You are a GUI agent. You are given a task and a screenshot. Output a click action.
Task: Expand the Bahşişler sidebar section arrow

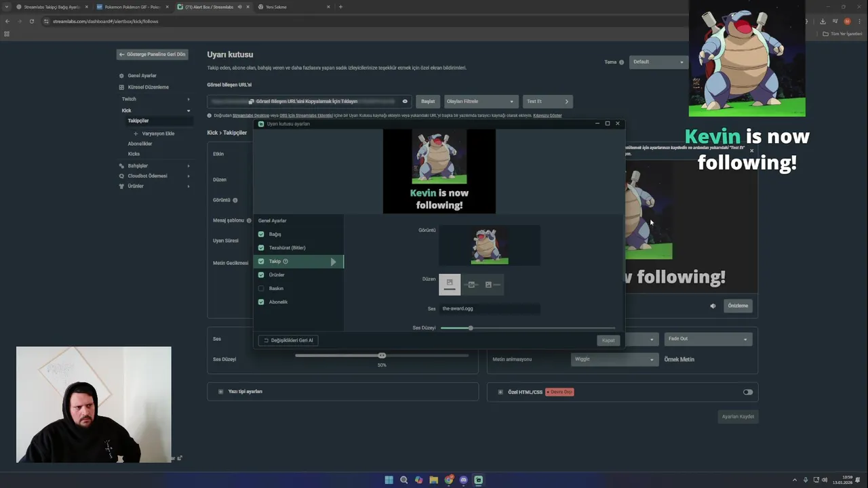coord(189,166)
